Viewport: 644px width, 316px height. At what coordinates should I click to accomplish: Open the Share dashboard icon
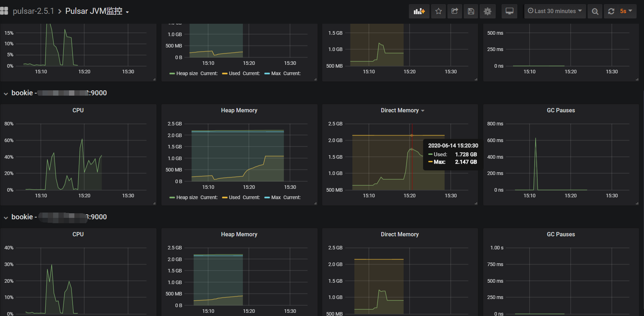(x=455, y=11)
